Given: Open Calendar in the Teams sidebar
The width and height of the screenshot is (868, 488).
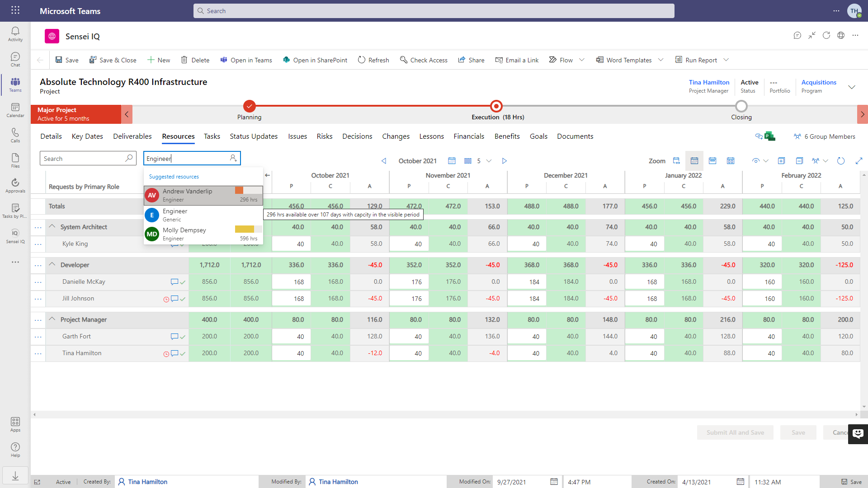Looking at the screenshot, I should tap(15, 110).
